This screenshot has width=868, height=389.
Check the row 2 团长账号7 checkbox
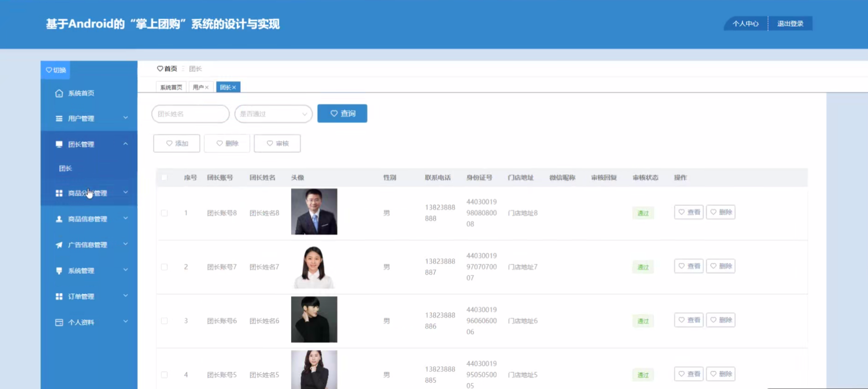click(164, 267)
